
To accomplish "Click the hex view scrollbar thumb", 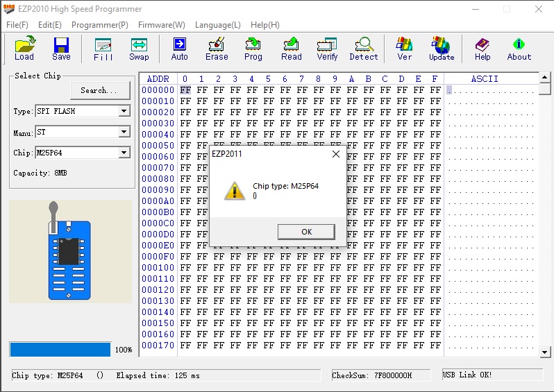I will pos(544,89).
